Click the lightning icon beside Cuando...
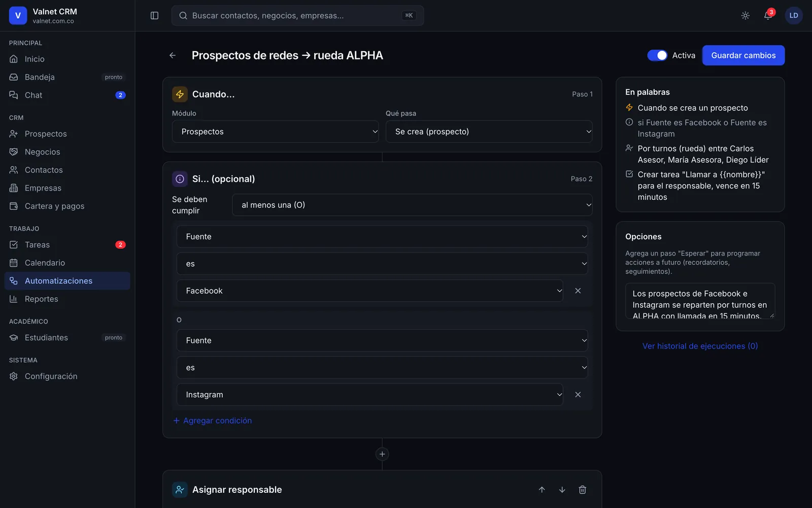Viewport: 812px width, 508px height. (x=180, y=94)
